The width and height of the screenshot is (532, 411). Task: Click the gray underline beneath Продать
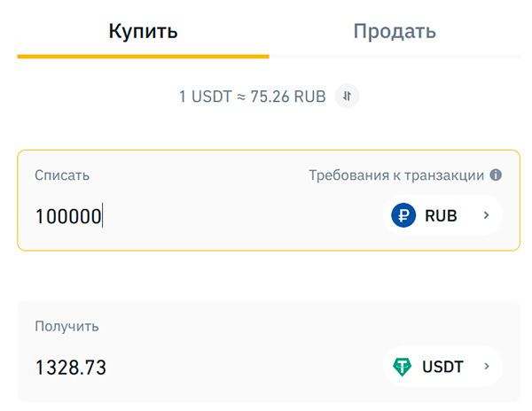[x=395, y=57]
